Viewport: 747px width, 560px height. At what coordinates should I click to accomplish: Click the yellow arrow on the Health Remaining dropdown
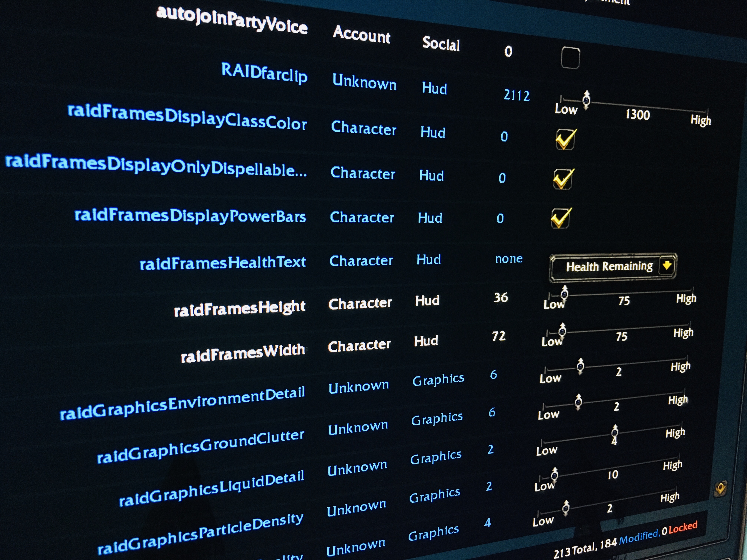click(667, 265)
